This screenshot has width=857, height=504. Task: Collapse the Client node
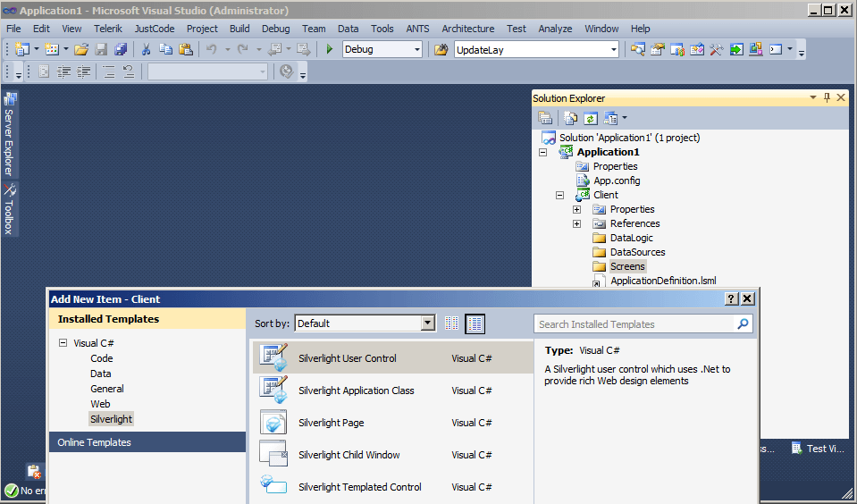pos(559,195)
